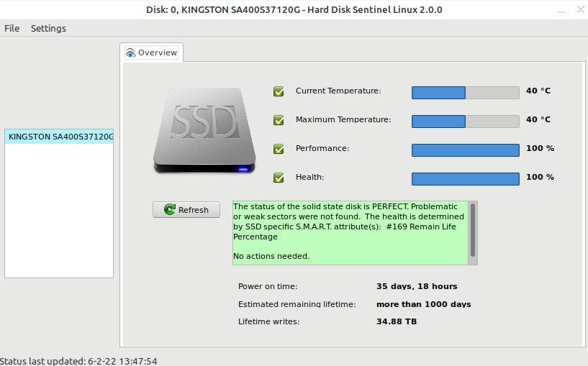Click the Health progress bar
Viewport: 588px width, 366px height.
click(x=466, y=179)
